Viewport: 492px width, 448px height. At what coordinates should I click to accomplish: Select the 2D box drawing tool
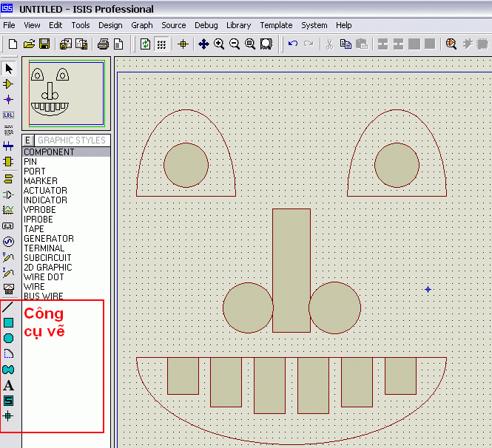8,322
